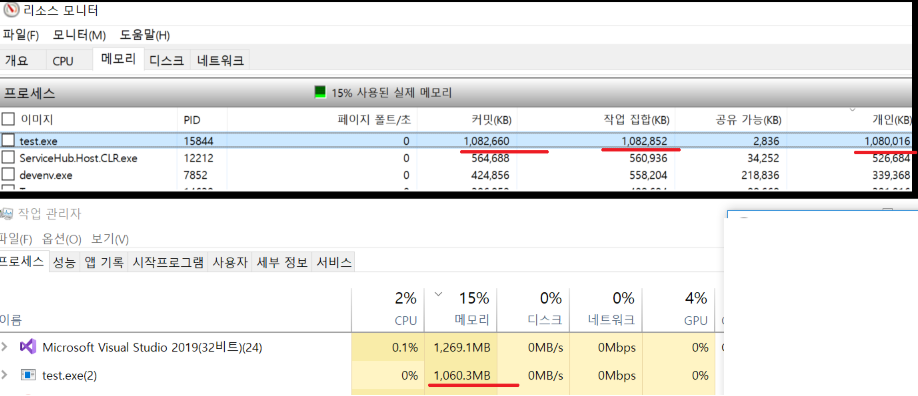
Task: Expand the Microsoft Visual Studio 2019 process group
Action: pyautogui.click(x=5, y=347)
